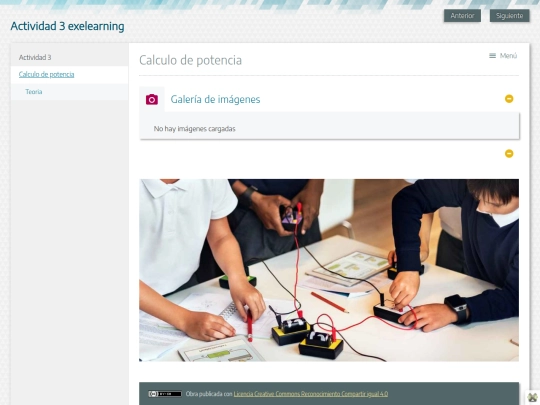Click the icon at bottom-right corner

[x=533, y=397]
